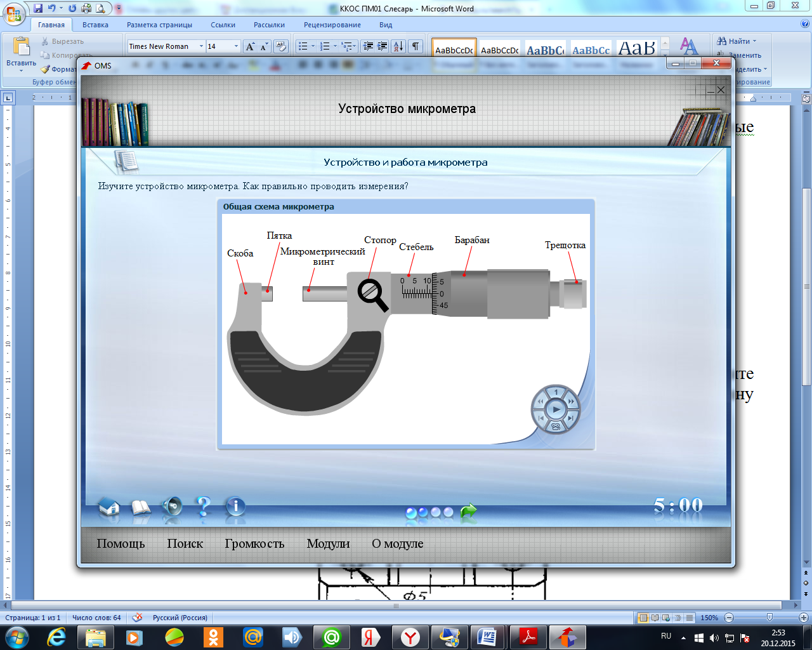Click the Модули button
Image resolution: width=812 pixels, height=650 pixels.
click(328, 543)
